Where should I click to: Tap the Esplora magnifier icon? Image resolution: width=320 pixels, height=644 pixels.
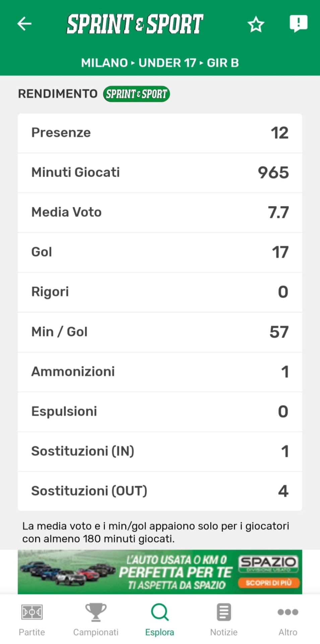click(160, 612)
